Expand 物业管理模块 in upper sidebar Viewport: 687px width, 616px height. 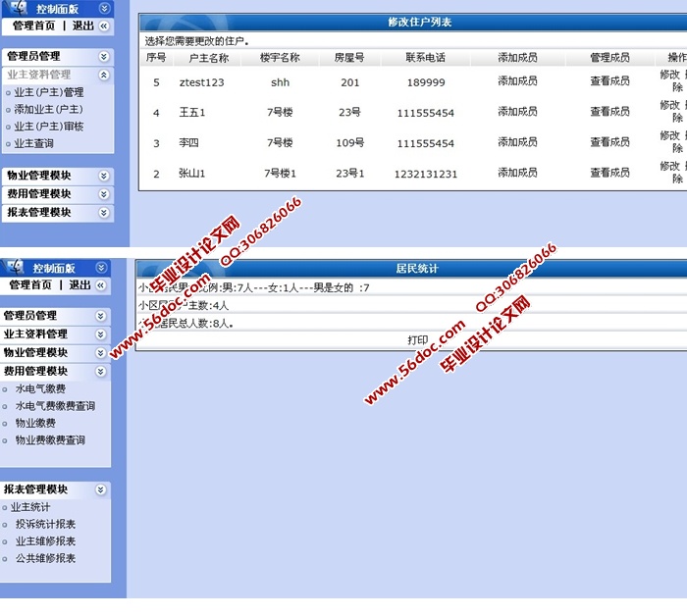tap(104, 176)
